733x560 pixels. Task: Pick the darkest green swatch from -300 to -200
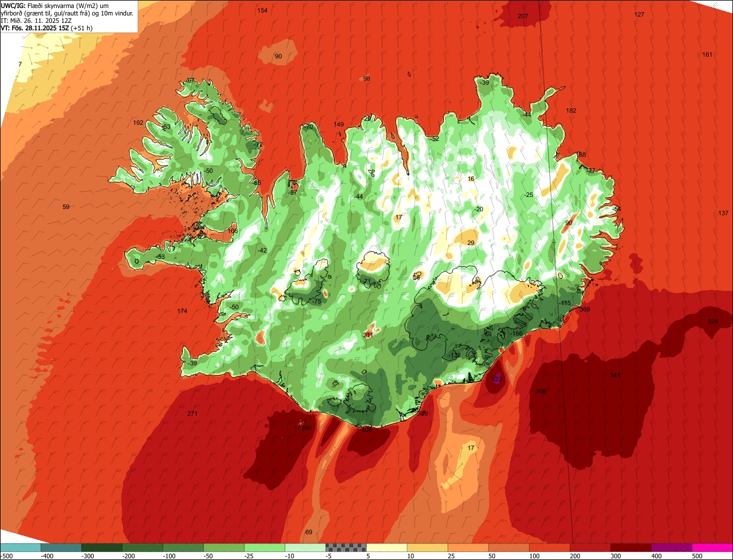pos(102,547)
